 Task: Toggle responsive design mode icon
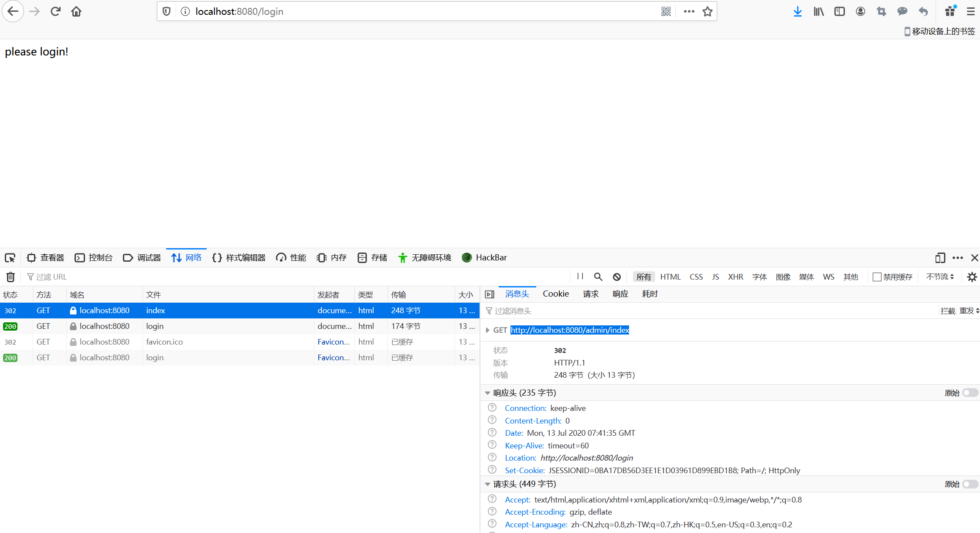pos(940,258)
